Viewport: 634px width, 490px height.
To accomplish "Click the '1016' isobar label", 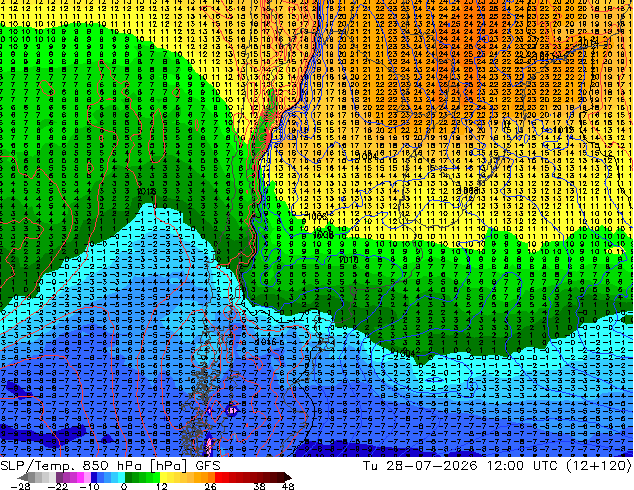I will pos(265,342).
